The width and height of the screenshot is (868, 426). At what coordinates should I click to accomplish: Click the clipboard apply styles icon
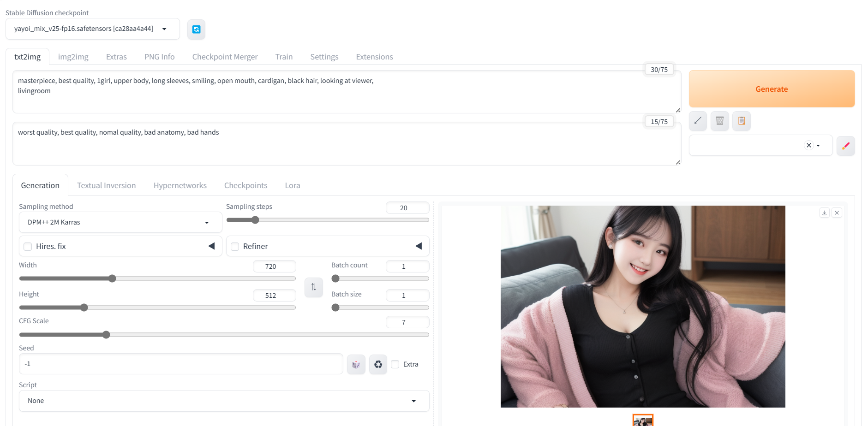(x=742, y=121)
